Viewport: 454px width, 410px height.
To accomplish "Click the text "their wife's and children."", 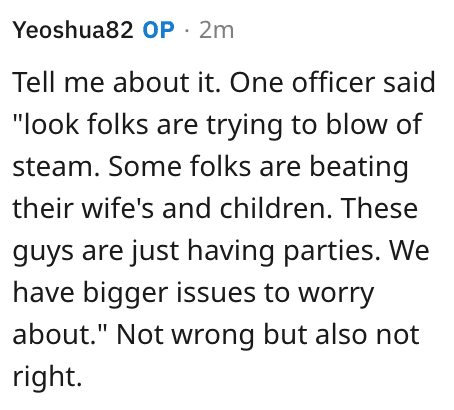I will tap(172, 208).
